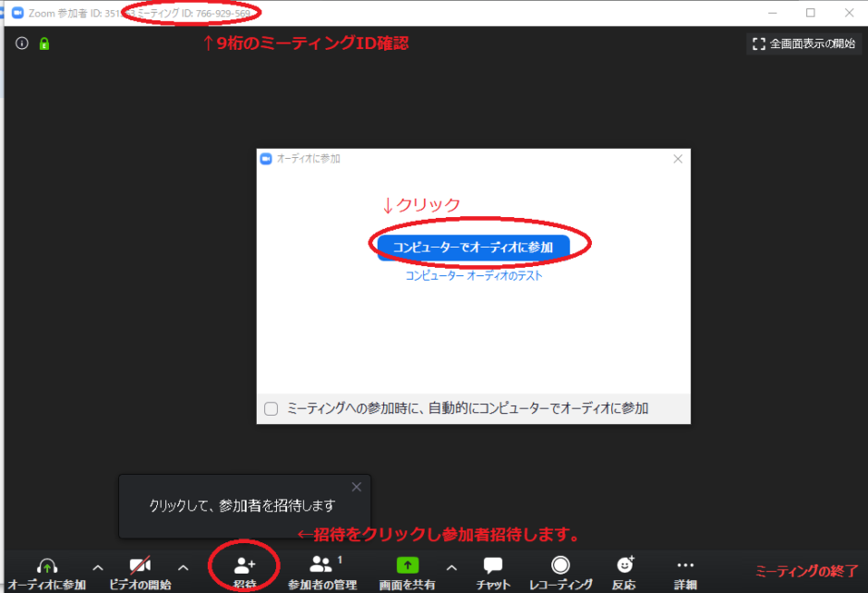This screenshot has height=593, width=868.
Task: Open audio join options from the toolbar
Action: click(47, 571)
